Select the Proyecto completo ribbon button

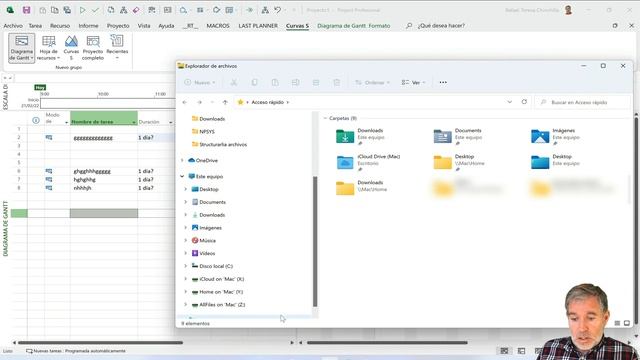coord(93,48)
